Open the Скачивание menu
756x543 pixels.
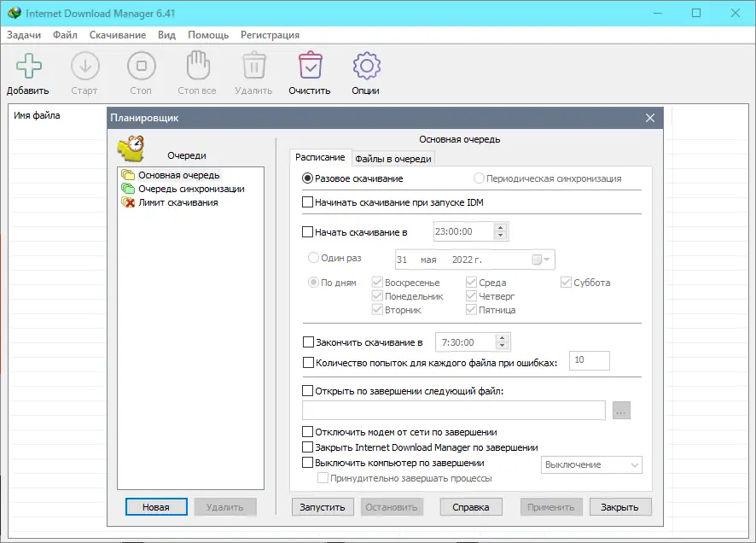(x=118, y=35)
